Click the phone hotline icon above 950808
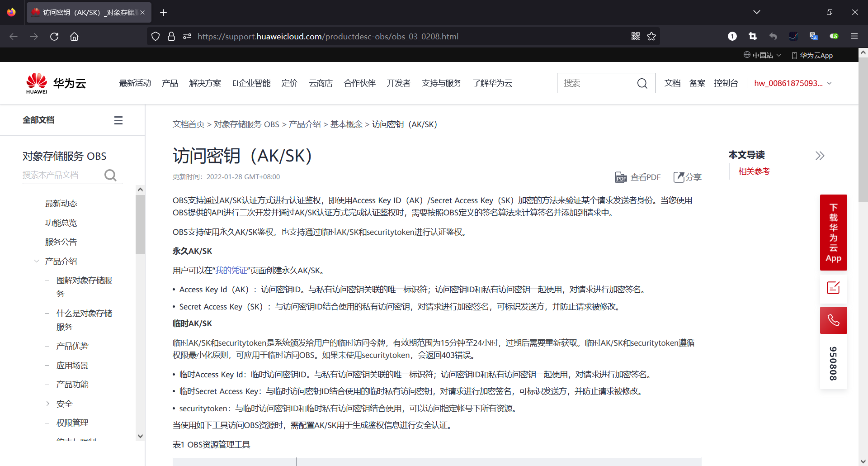This screenshot has width=868, height=466. [833, 320]
